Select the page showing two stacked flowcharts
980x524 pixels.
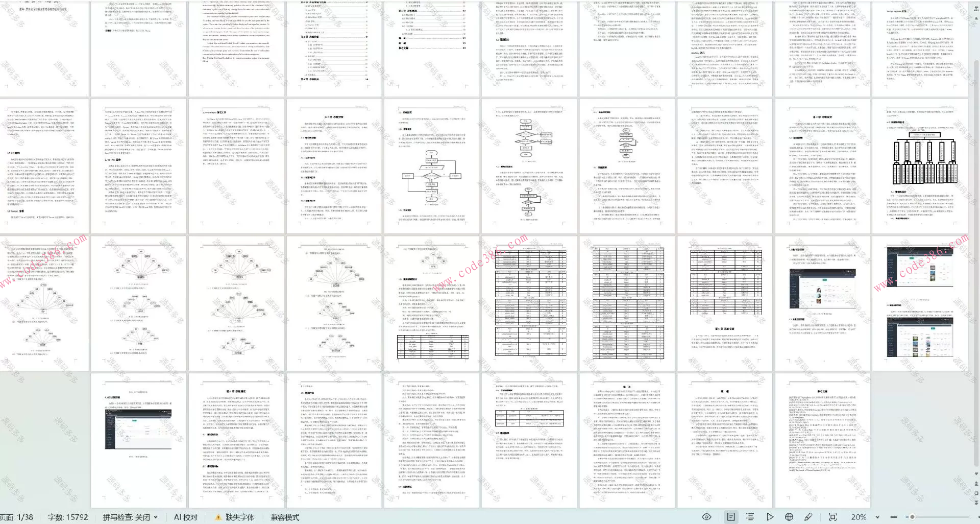pos(529,166)
